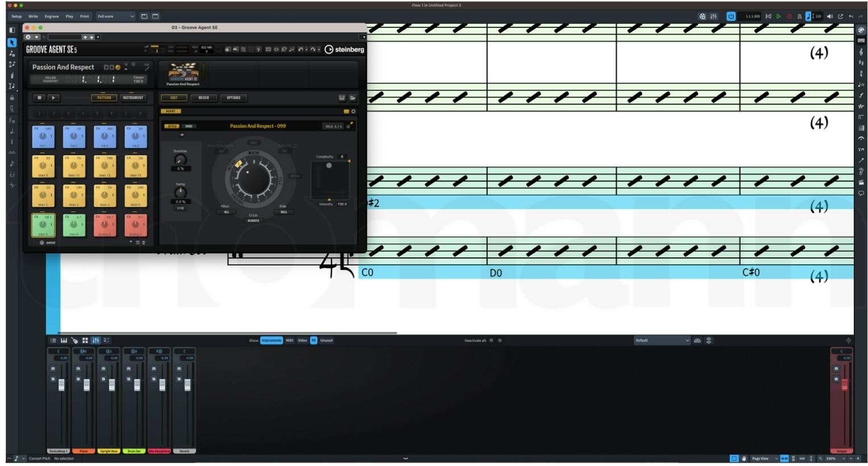Image resolution: width=868 pixels, height=466 pixels.
Task: Show the keyboard icon in Groove Agent
Action: 342,98
